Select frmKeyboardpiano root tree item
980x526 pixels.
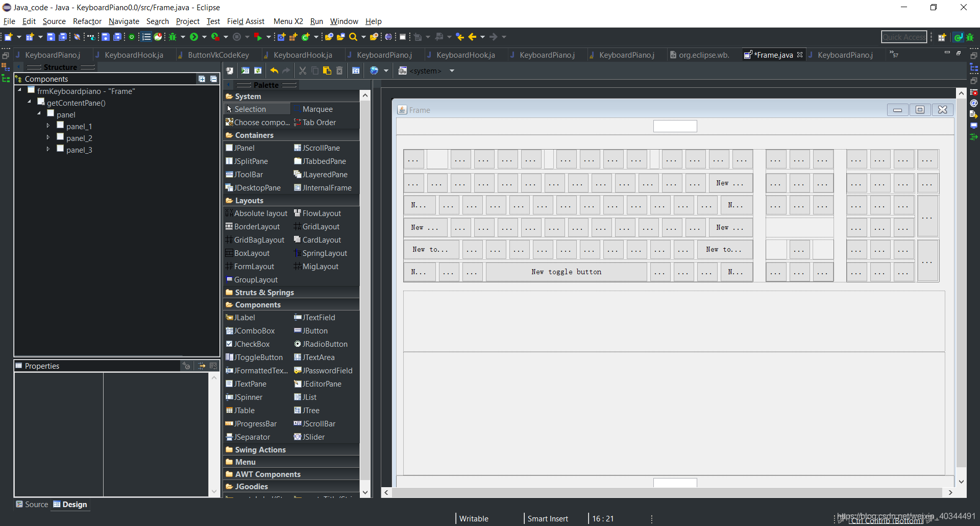[86, 91]
